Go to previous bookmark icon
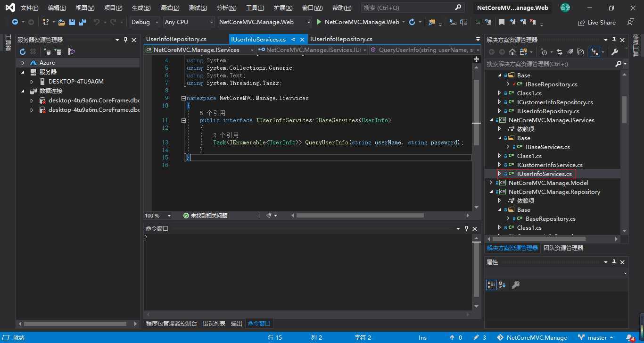644x343 pixels. click(x=512, y=22)
